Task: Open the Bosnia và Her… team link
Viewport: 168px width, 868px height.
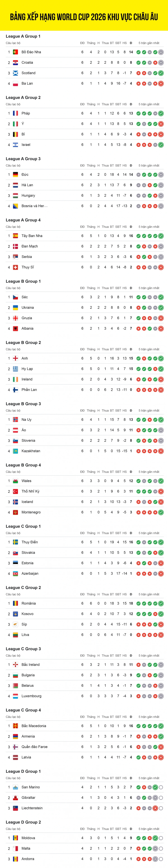Action: (34, 206)
